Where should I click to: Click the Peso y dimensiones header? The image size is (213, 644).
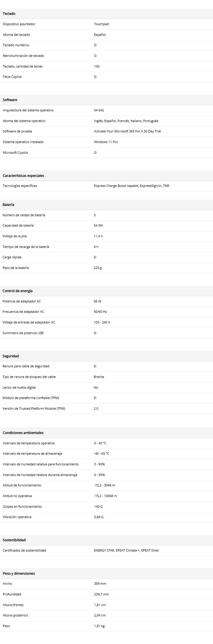point(19,573)
